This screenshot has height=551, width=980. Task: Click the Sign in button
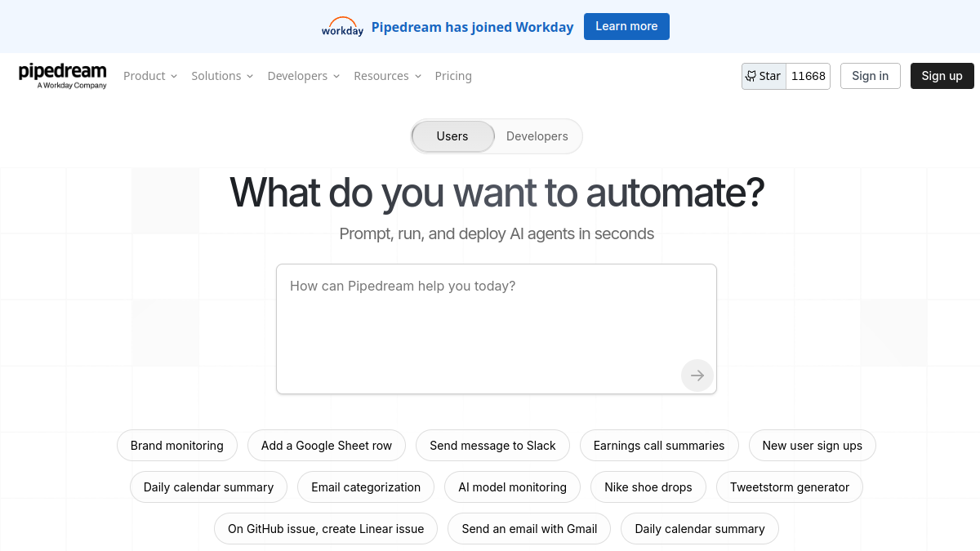pyautogui.click(x=870, y=76)
